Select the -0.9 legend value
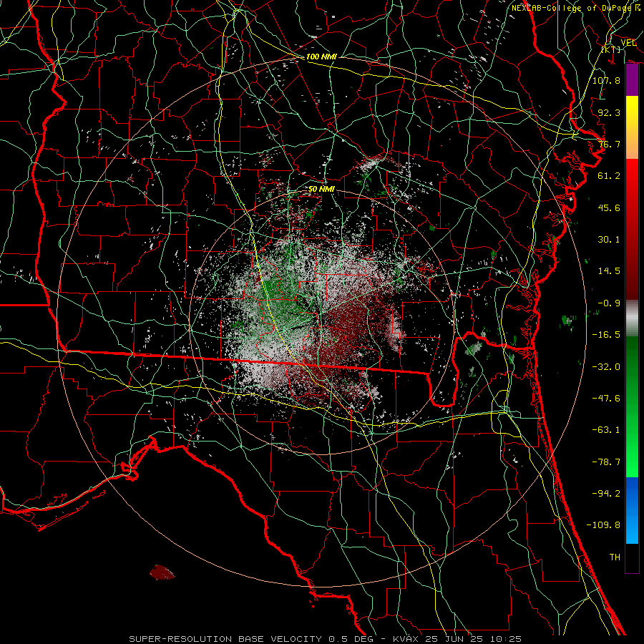Image resolution: width=644 pixels, height=644 pixels. [609, 303]
